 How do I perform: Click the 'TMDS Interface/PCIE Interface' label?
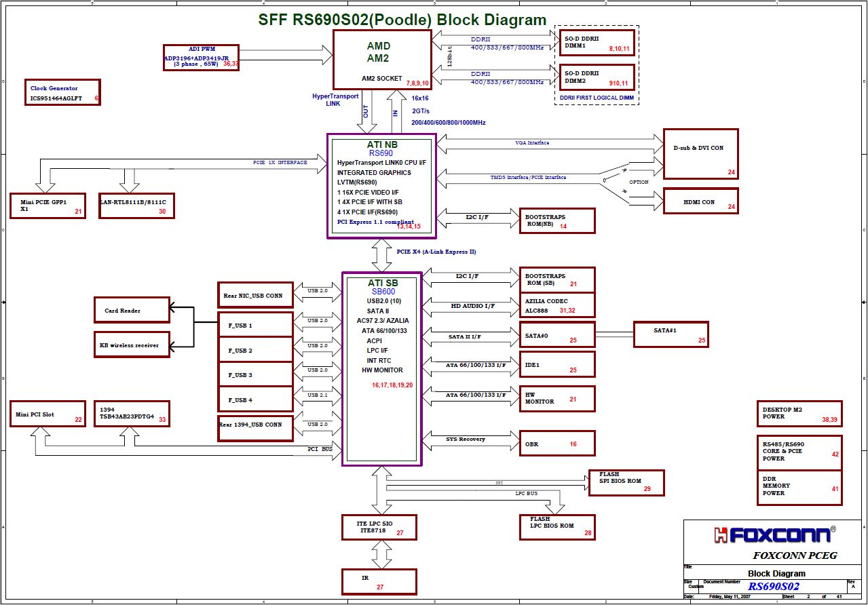[528, 178]
